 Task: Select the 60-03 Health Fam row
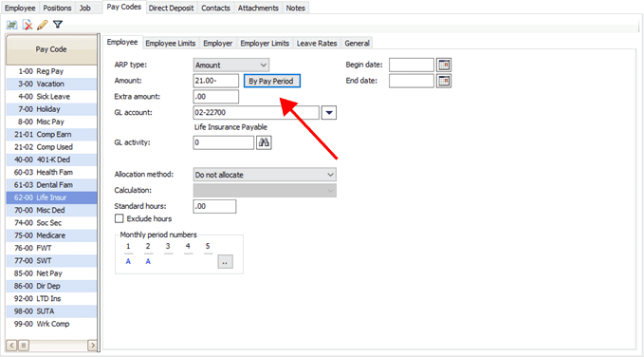pyautogui.click(x=51, y=173)
